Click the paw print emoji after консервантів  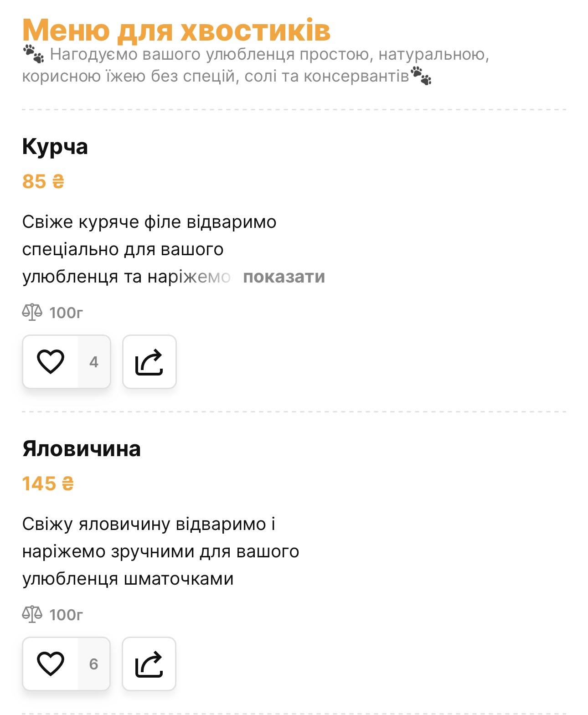[x=421, y=76]
